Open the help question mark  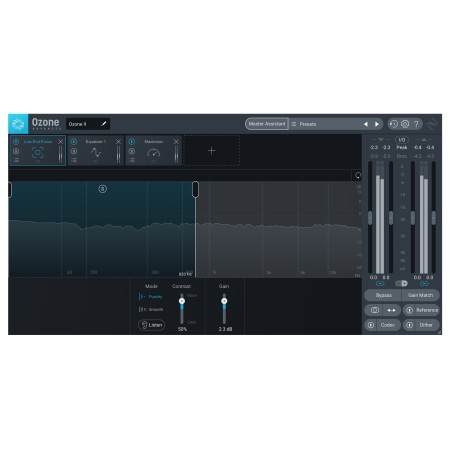(x=416, y=124)
